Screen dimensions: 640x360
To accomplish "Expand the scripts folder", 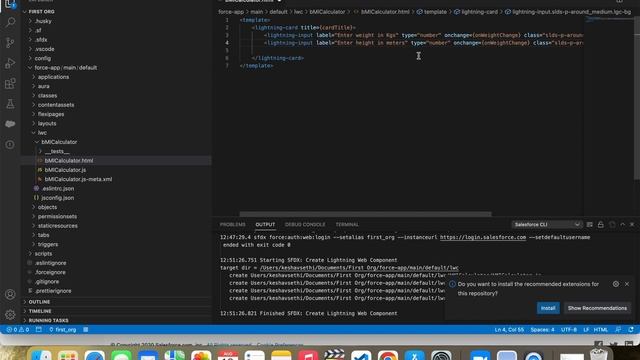I will point(43,254).
